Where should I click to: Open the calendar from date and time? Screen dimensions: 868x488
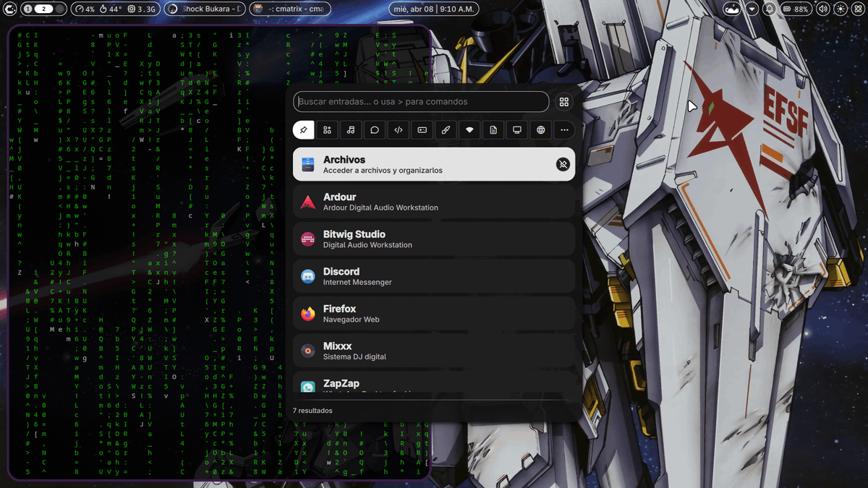[433, 9]
